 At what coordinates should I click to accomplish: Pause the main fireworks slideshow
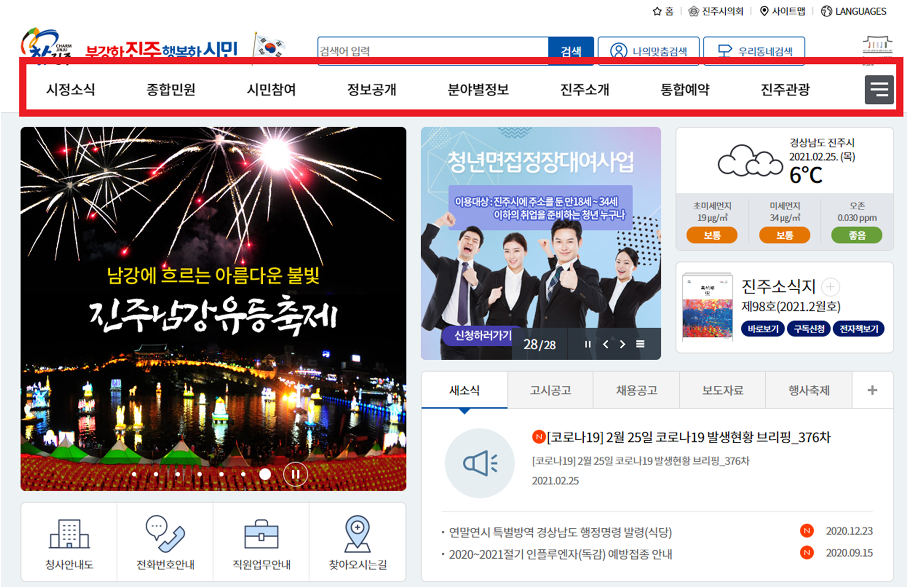(x=295, y=474)
